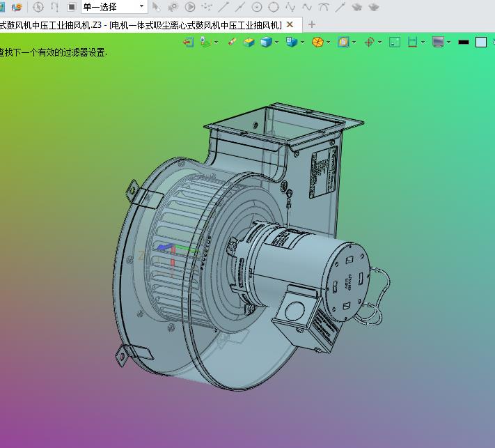Click the greyed circle with quadrant marks icon
This screenshot has height=448, width=495.
[274, 7]
